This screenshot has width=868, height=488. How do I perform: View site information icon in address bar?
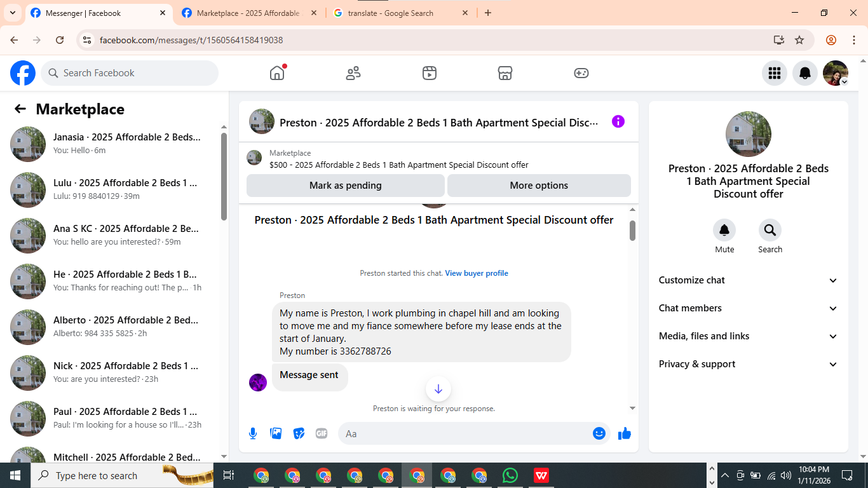tap(88, 40)
